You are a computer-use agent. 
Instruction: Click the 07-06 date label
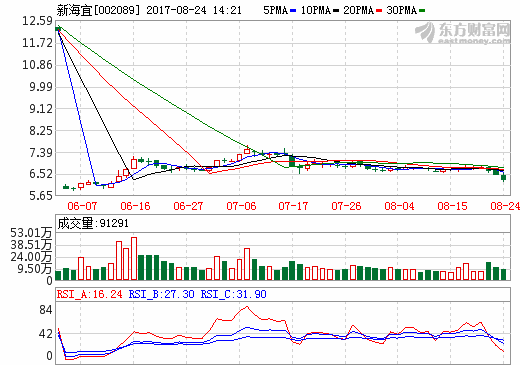click(241, 206)
